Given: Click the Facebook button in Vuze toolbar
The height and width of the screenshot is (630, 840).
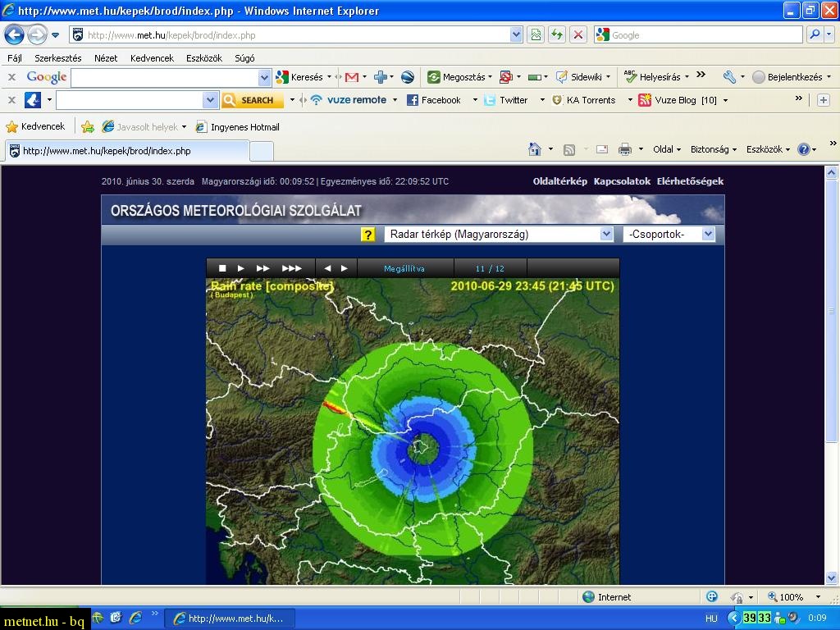Looking at the screenshot, I should (434, 100).
